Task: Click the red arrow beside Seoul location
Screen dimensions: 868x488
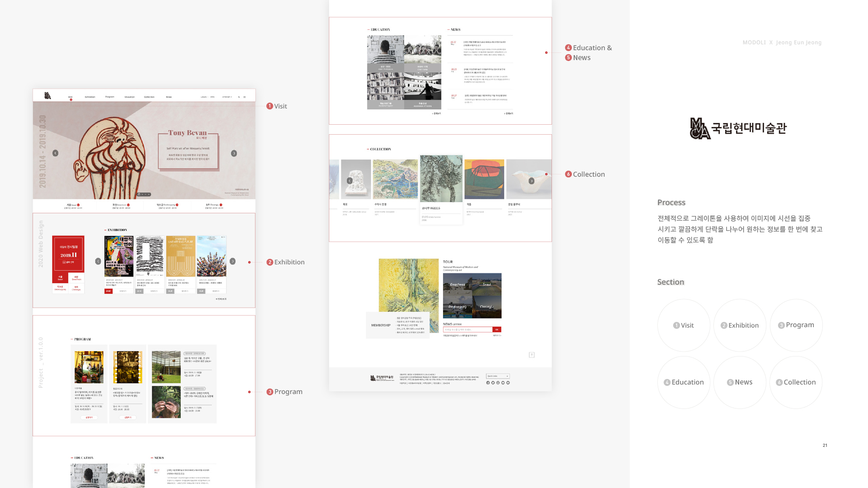Action: pos(79,205)
